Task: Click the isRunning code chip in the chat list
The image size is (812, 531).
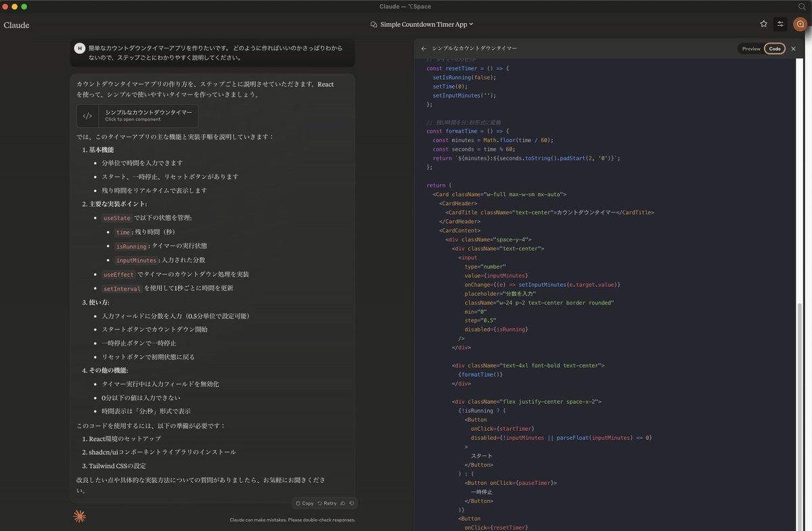Action: coord(131,246)
